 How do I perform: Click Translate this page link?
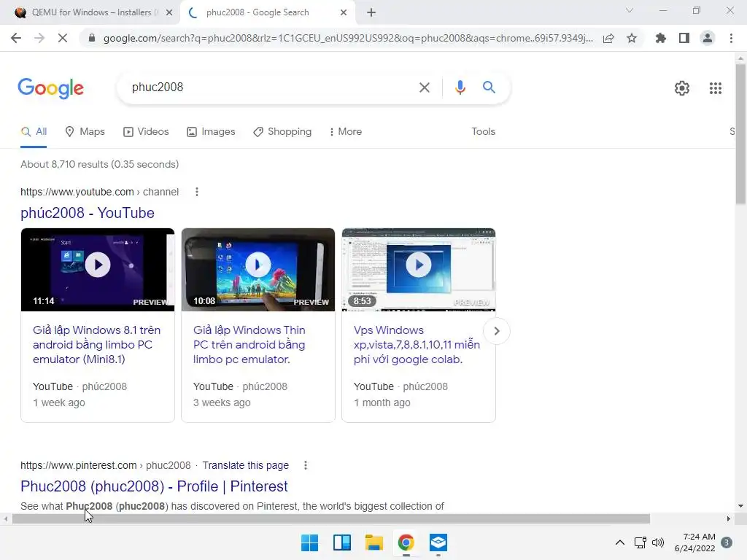coord(245,465)
